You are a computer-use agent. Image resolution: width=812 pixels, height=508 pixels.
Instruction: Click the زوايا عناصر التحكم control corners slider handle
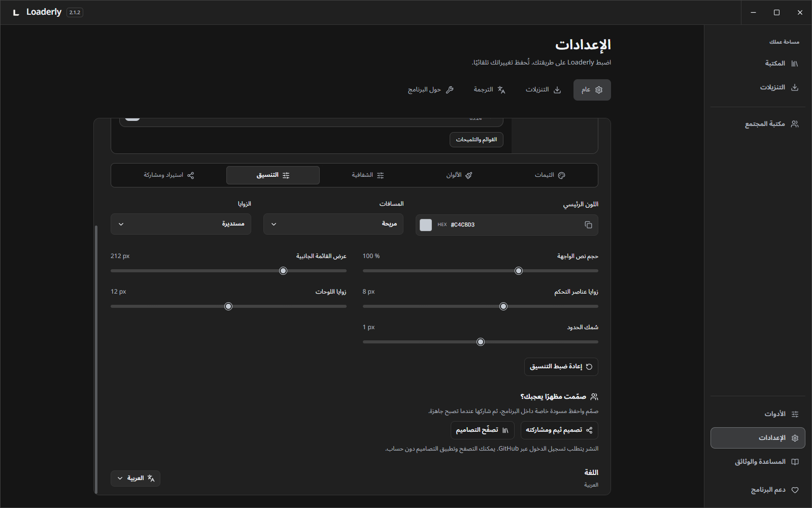[503, 306]
